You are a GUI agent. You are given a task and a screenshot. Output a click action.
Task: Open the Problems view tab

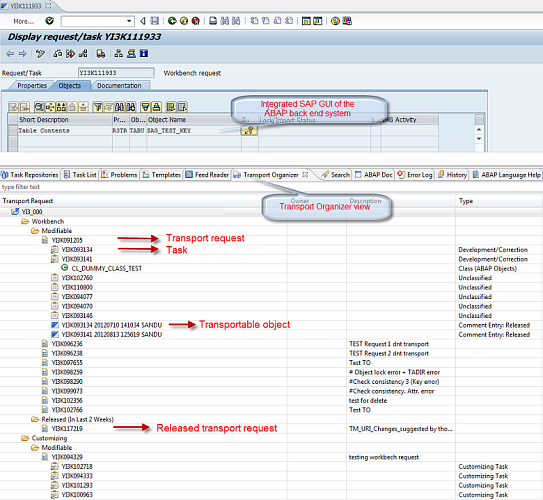119,175
